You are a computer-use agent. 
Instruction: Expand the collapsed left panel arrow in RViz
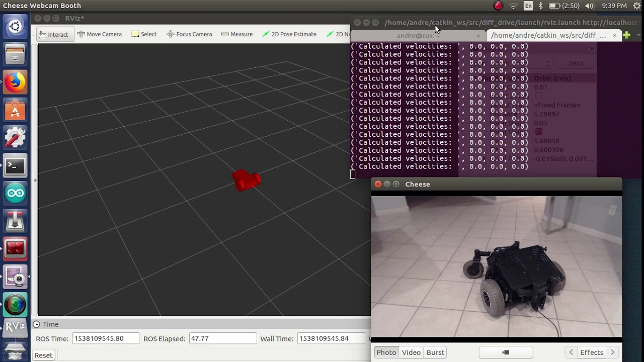(35, 180)
